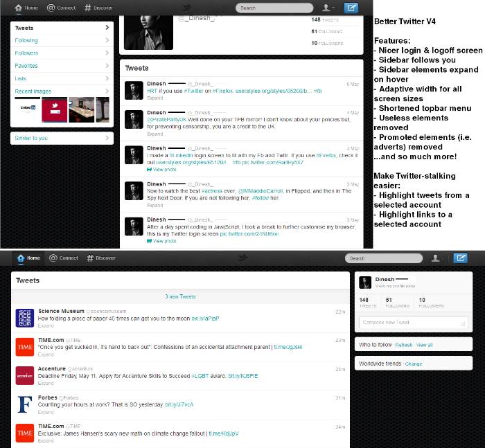Expand Similar to you panel

tap(62, 138)
